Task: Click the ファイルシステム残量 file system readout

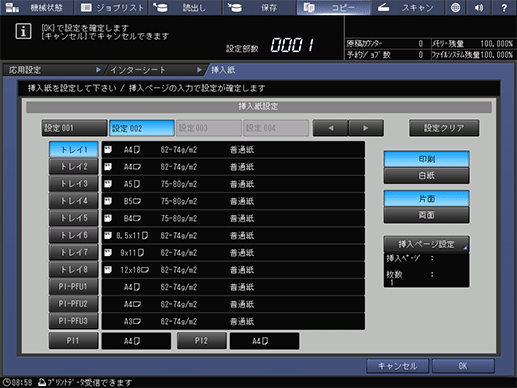Action: pos(473,55)
